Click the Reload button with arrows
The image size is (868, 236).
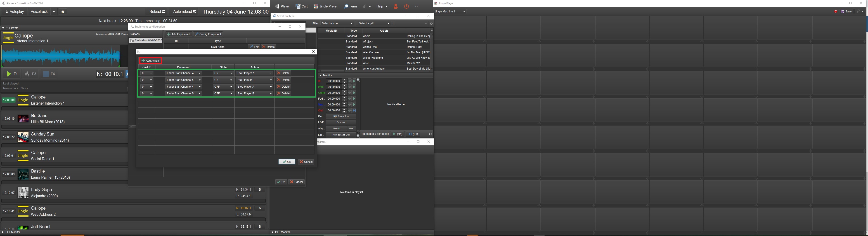tap(157, 12)
